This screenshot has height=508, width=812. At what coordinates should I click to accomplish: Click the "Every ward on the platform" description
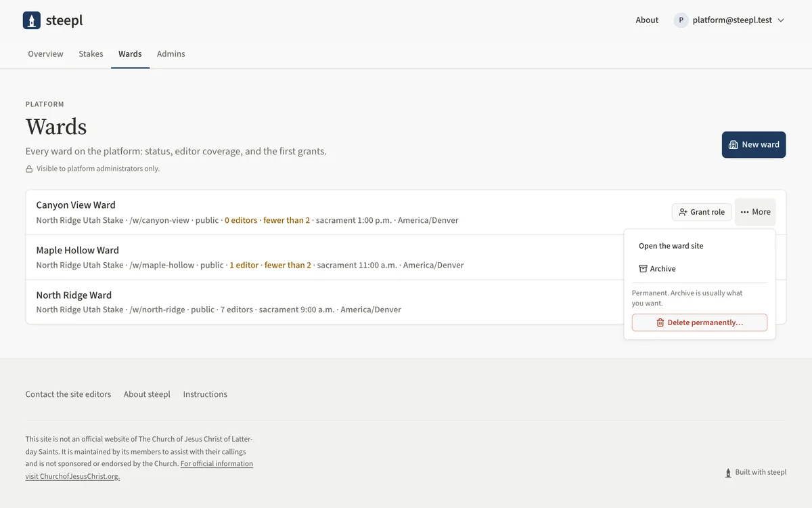coord(176,151)
